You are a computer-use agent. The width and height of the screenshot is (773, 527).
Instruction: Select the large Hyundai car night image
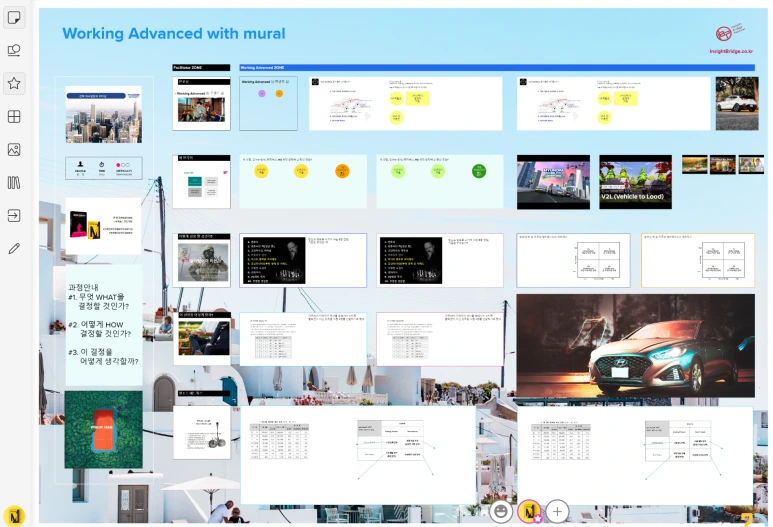click(x=635, y=346)
